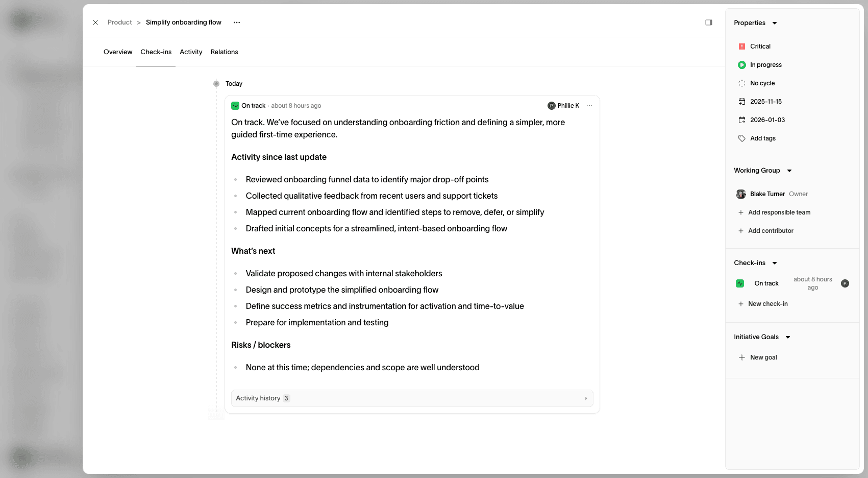Click the green In progress status icon
This screenshot has width=868, height=478.
742,65
